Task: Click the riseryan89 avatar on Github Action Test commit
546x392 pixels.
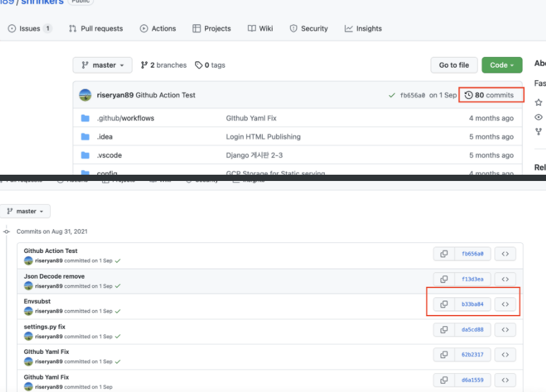Action: [x=28, y=260]
